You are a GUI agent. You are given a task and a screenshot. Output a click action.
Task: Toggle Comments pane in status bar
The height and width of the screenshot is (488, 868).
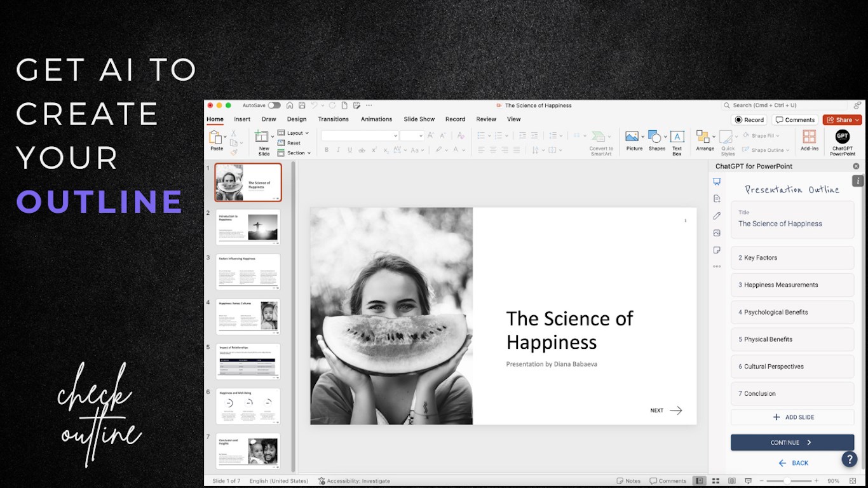point(667,481)
